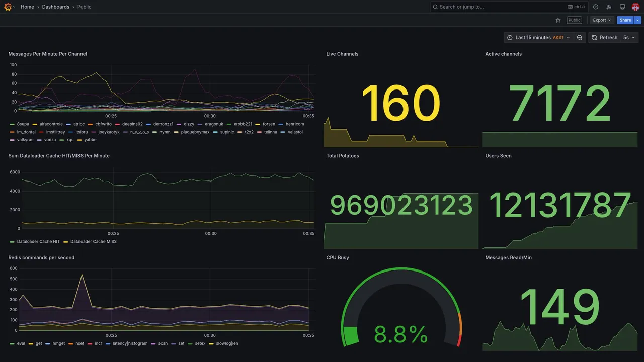Viewport: 644px width, 362px height.
Task: Click the blue Share button
Action: point(625,20)
